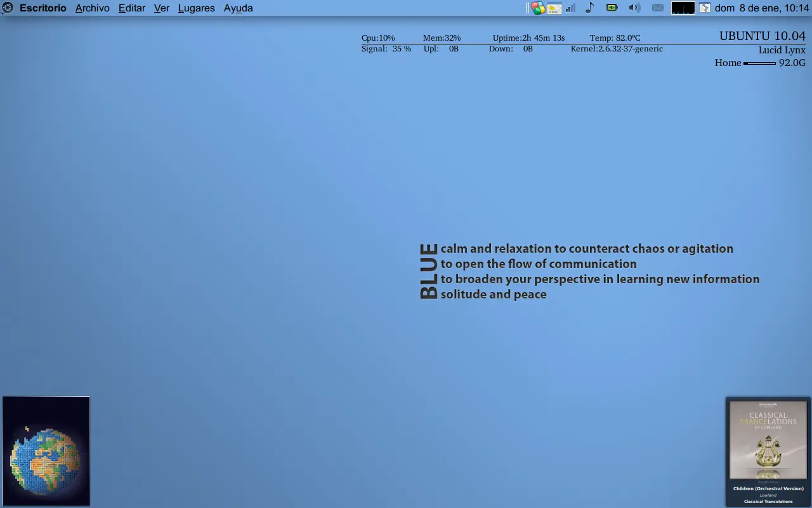Open the network signal bars indicator
The width and height of the screenshot is (812, 508).
pyautogui.click(x=571, y=8)
